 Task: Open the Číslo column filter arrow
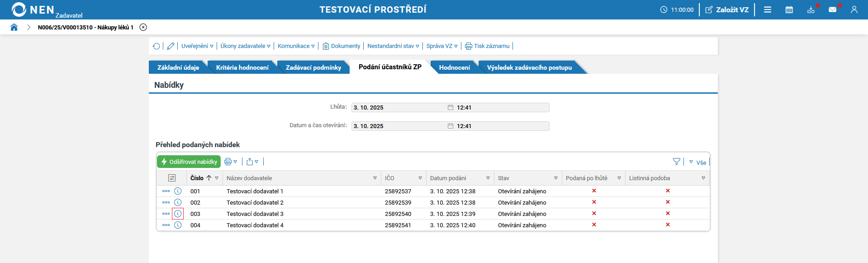(217, 178)
